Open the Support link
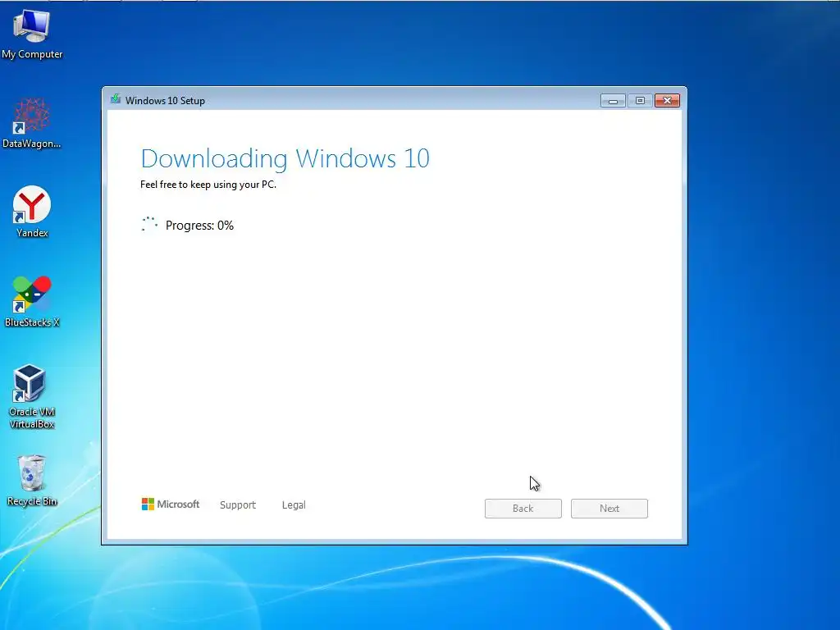This screenshot has height=630, width=840. tap(238, 504)
